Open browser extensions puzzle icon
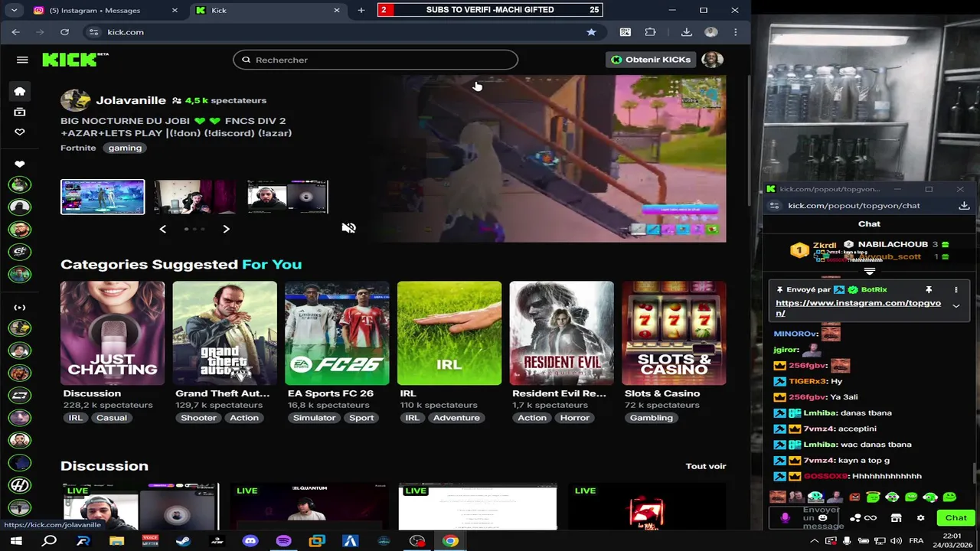Image resolution: width=980 pixels, height=551 pixels. pyautogui.click(x=650, y=32)
